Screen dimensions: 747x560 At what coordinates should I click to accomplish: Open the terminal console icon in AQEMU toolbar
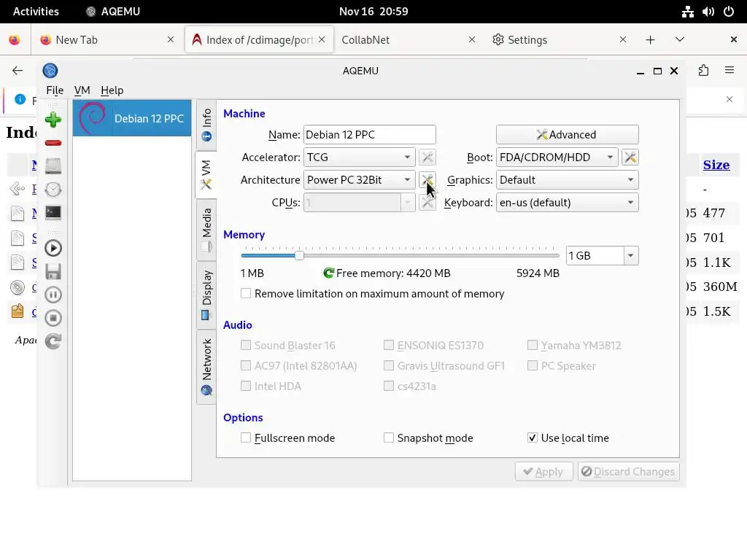53,212
